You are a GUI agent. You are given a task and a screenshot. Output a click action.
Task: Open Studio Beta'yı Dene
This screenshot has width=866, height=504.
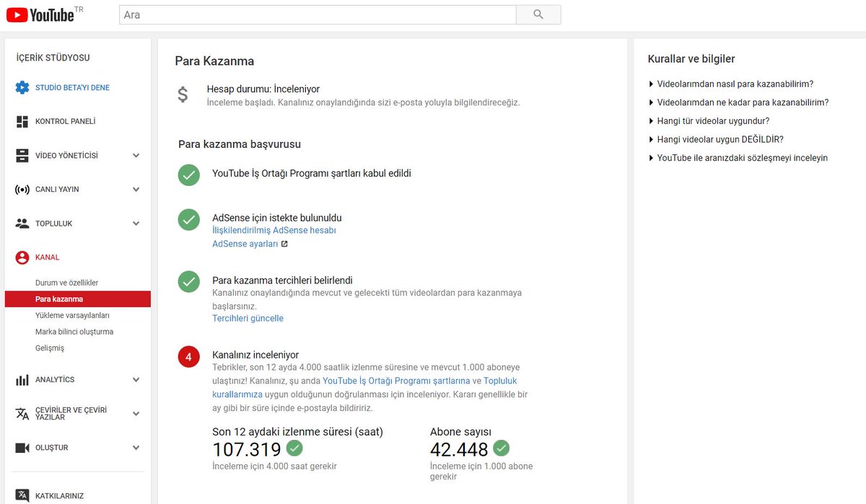pyautogui.click(x=72, y=88)
